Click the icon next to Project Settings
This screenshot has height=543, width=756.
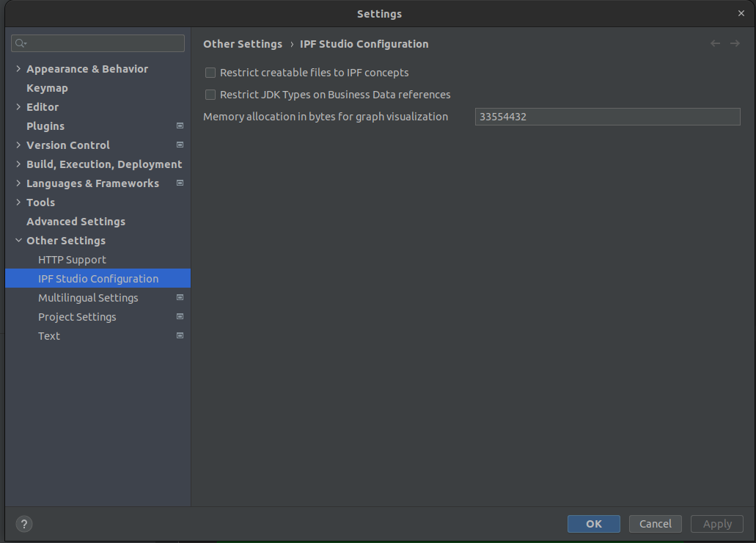pyautogui.click(x=180, y=316)
